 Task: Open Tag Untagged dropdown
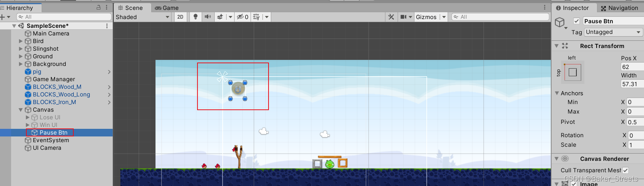613,32
